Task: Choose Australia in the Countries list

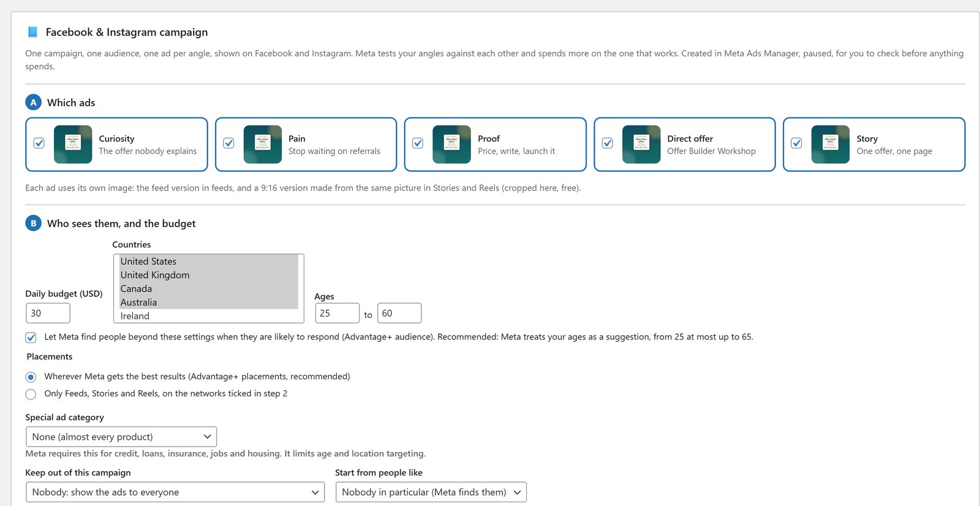Action: 208,302
